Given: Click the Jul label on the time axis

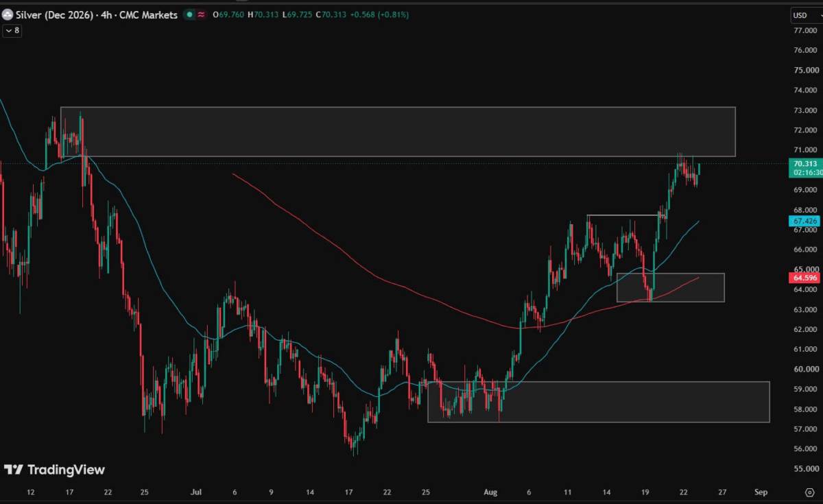Looking at the screenshot, I should coord(197,492).
